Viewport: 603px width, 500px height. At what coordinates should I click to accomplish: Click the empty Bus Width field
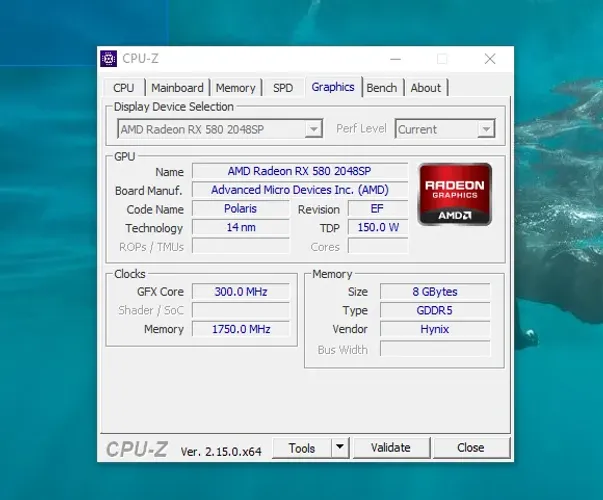tap(435, 349)
